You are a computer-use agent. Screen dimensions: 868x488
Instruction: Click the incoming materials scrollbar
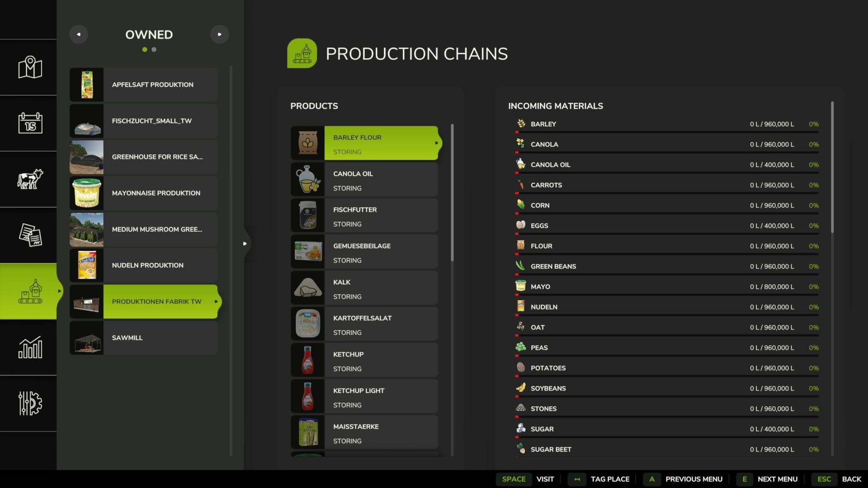click(832, 167)
